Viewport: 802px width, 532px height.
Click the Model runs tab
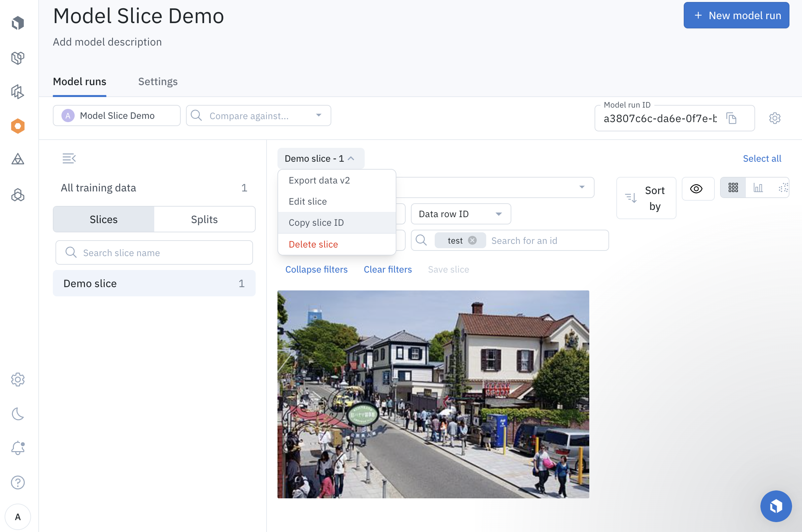click(80, 81)
